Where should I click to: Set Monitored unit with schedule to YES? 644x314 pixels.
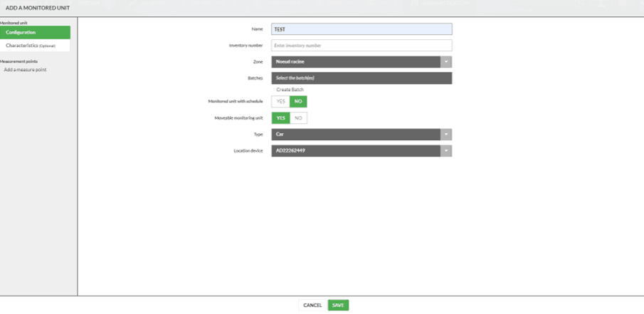(280, 102)
